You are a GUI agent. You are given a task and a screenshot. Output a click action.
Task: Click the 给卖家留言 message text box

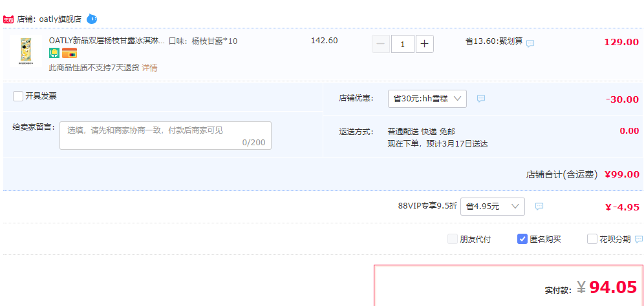[x=166, y=136]
